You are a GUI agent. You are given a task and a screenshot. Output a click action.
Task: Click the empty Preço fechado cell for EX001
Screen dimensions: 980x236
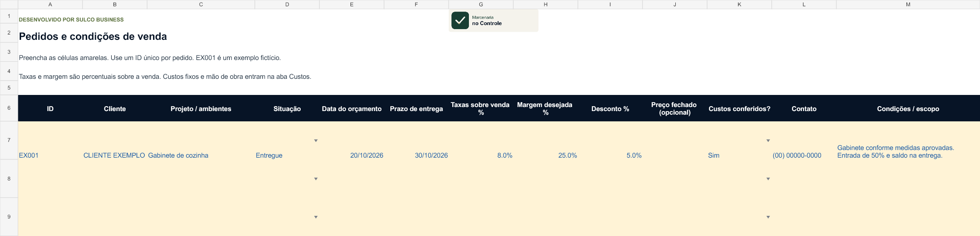click(x=675, y=141)
